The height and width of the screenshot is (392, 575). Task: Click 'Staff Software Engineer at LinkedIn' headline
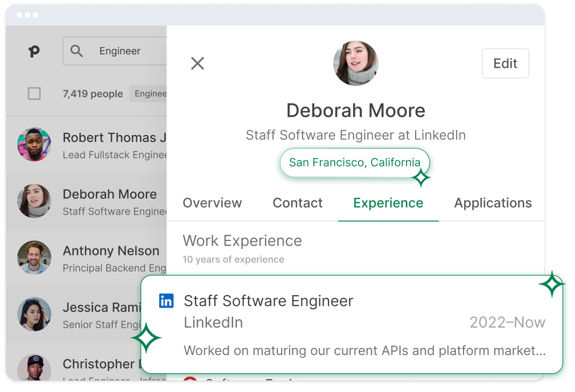tap(356, 135)
